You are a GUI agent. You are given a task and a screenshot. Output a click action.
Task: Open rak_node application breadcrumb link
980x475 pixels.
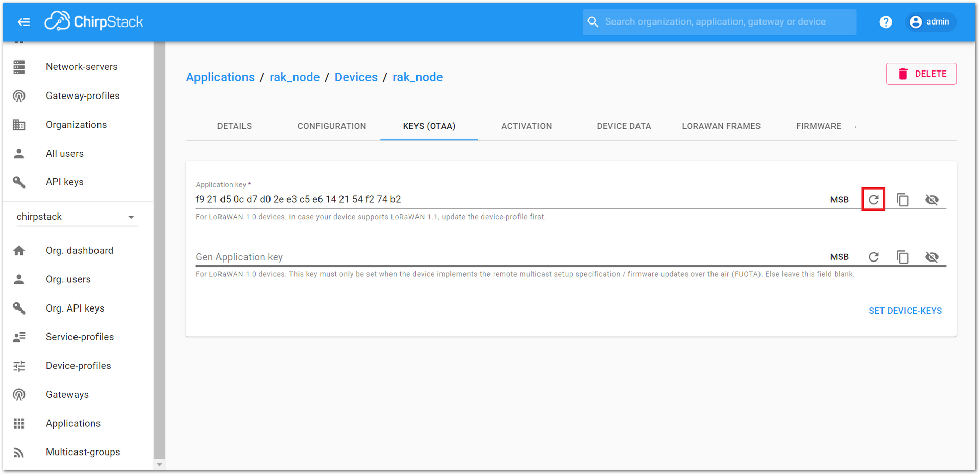(x=295, y=77)
